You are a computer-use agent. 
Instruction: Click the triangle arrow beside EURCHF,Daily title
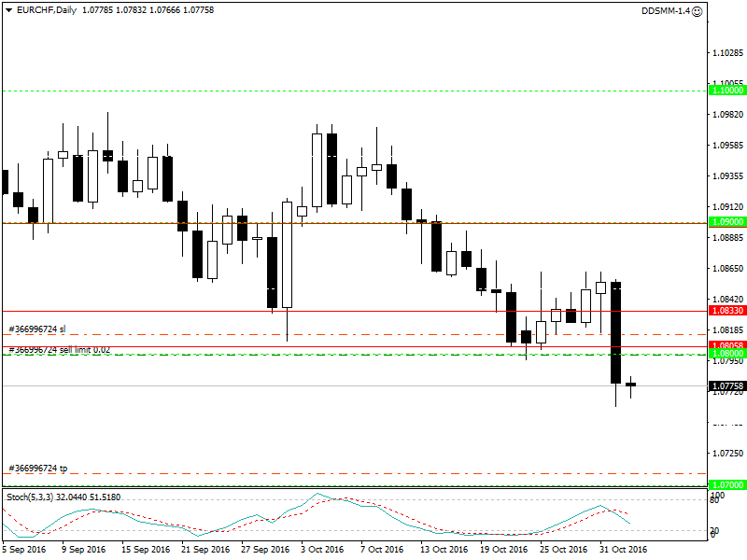pos(8,10)
